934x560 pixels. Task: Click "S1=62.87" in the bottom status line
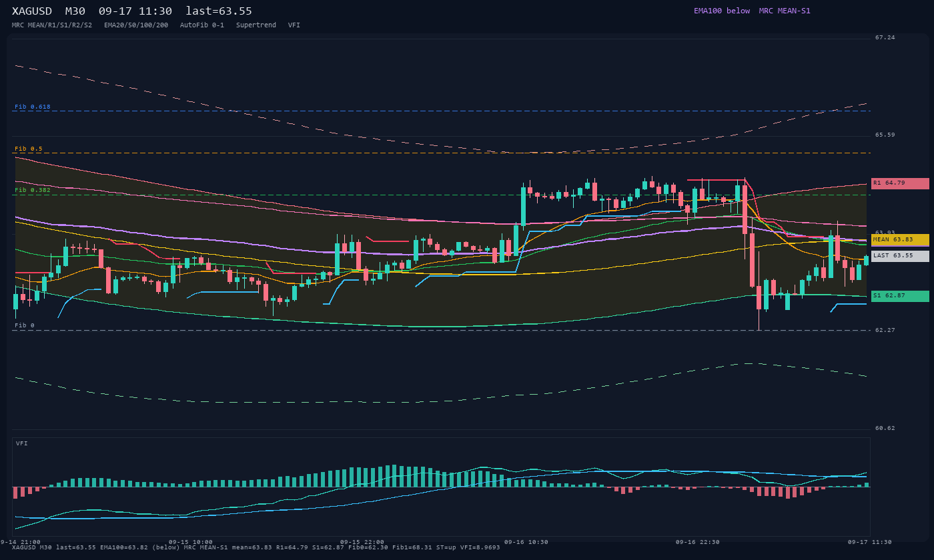(x=328, y=547)
